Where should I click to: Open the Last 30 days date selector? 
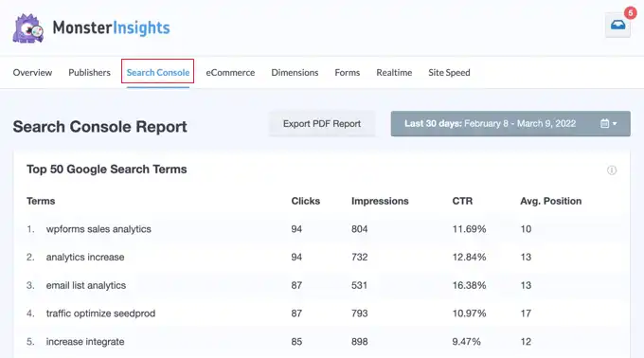tap(510, 123)
